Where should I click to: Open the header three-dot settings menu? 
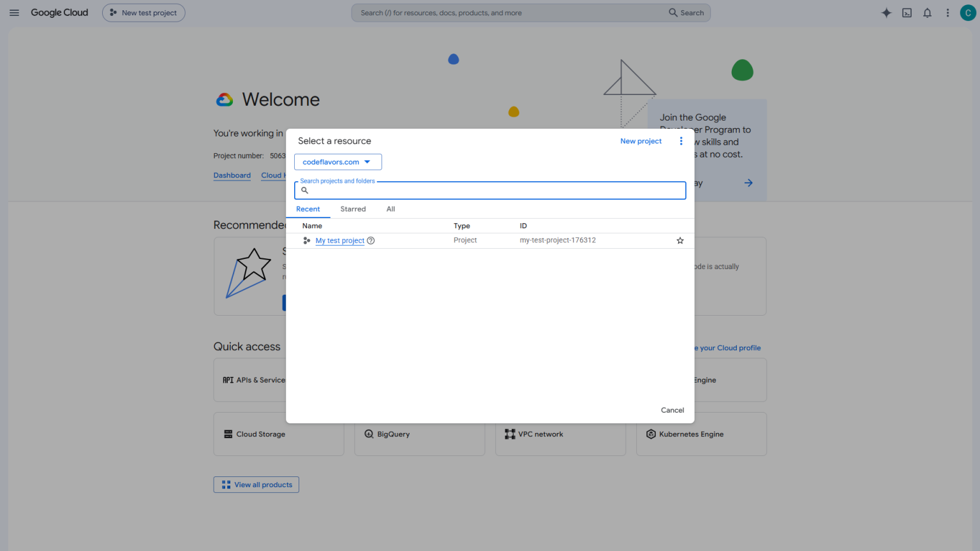[x=947, y=13]
